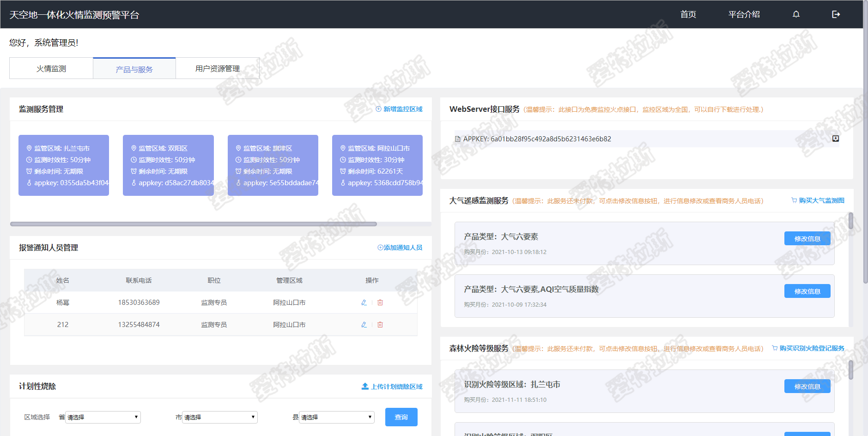Open 首页 in the top navigation
This screenshot has height=436, width=868.
point(688,14)
